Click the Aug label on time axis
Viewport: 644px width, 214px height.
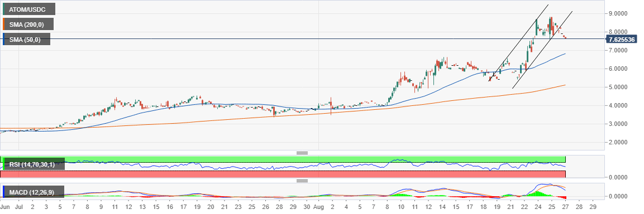(x=319, y=207)
